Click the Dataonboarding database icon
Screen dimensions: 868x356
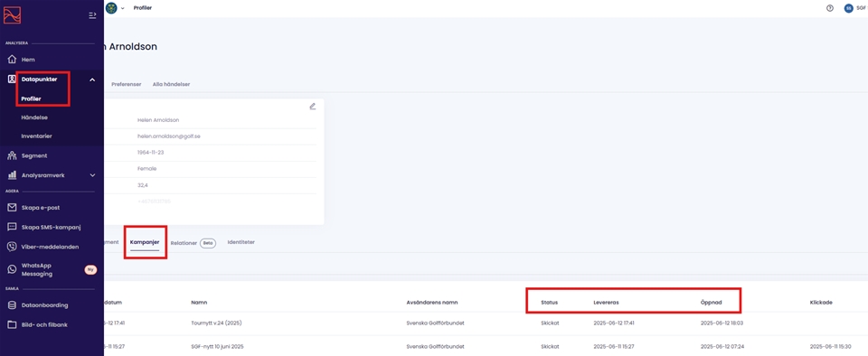coord(12,304)
